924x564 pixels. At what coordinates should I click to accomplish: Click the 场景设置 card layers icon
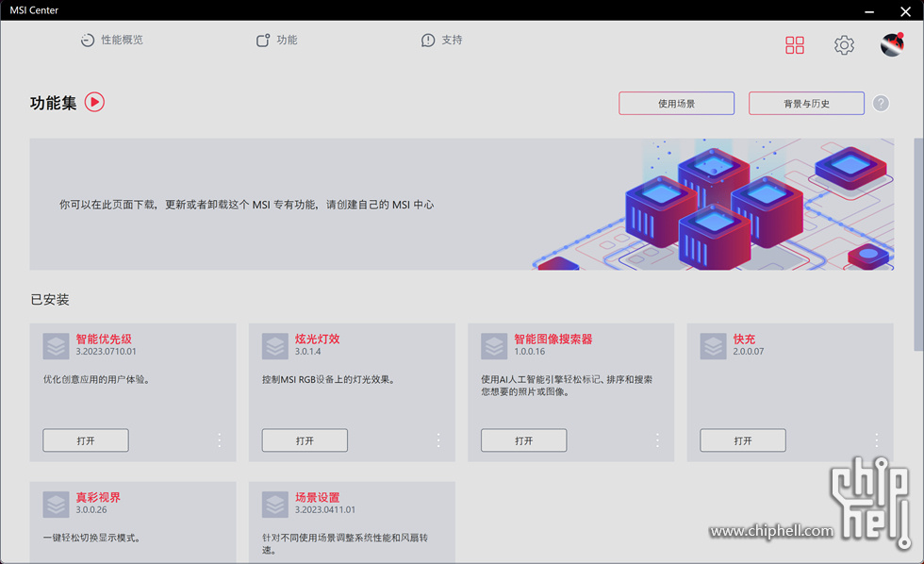click(x=275, y=506)
